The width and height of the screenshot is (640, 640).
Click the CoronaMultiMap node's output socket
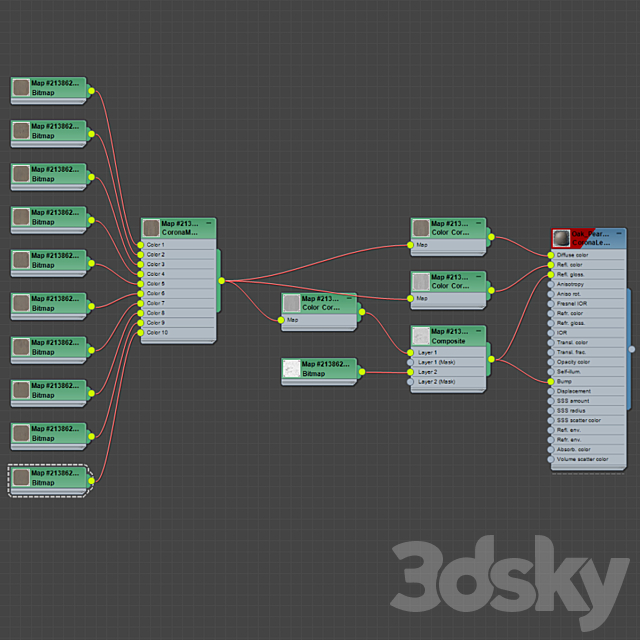(x=222, y=280)
